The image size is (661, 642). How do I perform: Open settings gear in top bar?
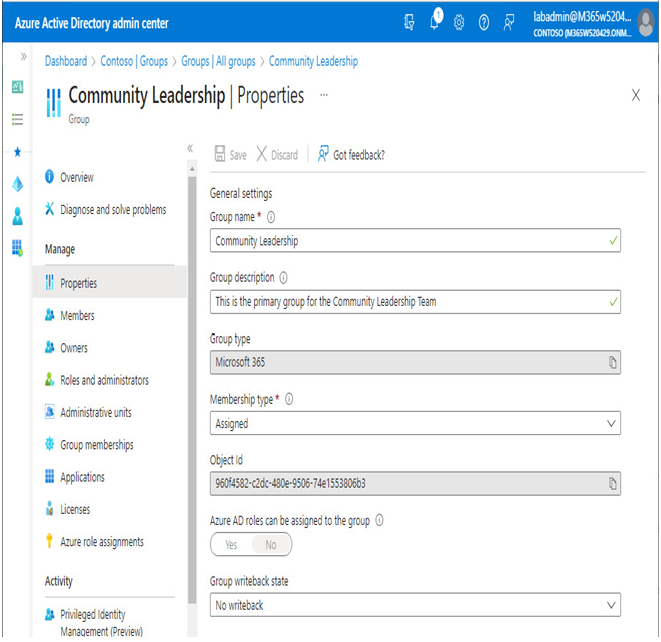[459, 22]
